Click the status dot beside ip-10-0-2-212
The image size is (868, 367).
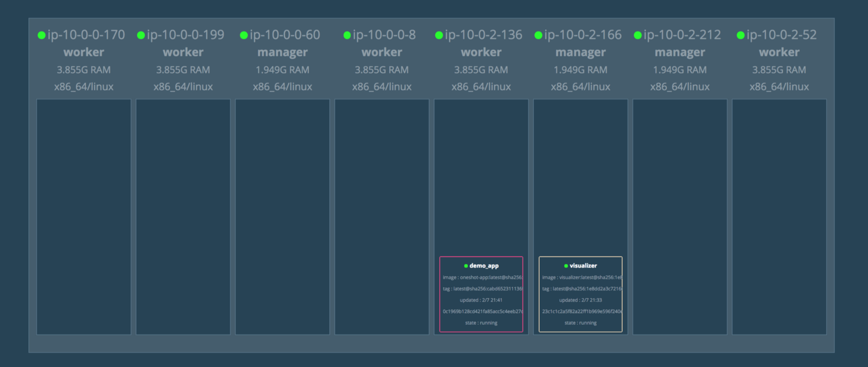637,35
